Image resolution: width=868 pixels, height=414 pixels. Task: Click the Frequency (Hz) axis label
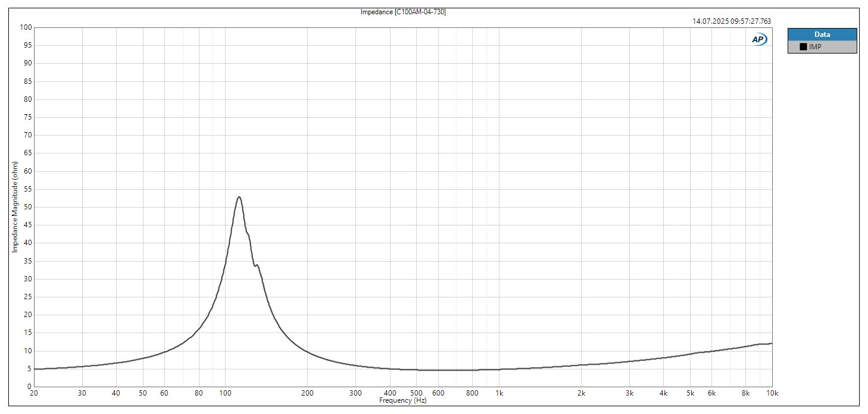click(403, 400)
